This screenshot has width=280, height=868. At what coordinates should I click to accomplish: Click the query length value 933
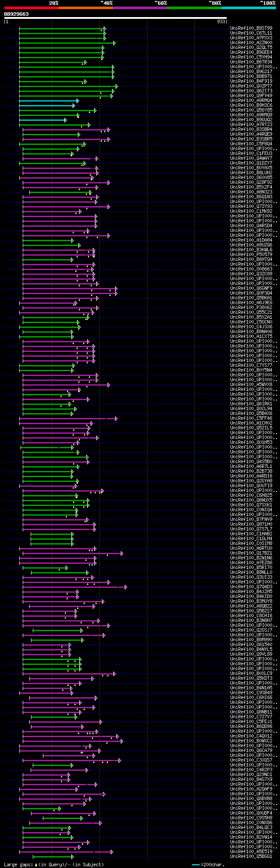pos(221,21)
